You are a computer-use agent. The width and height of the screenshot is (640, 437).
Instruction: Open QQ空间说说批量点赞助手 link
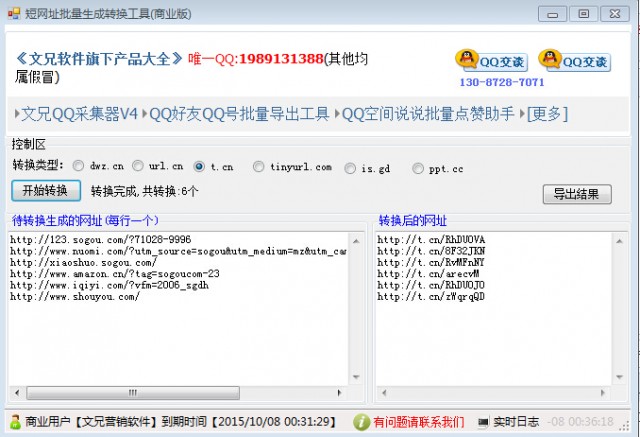[428, 114]
